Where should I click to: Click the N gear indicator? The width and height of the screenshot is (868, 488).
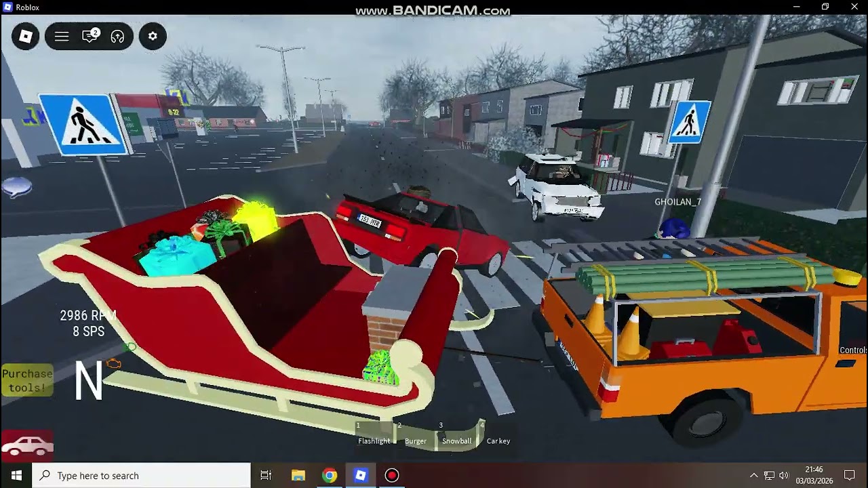pos(89,381)
